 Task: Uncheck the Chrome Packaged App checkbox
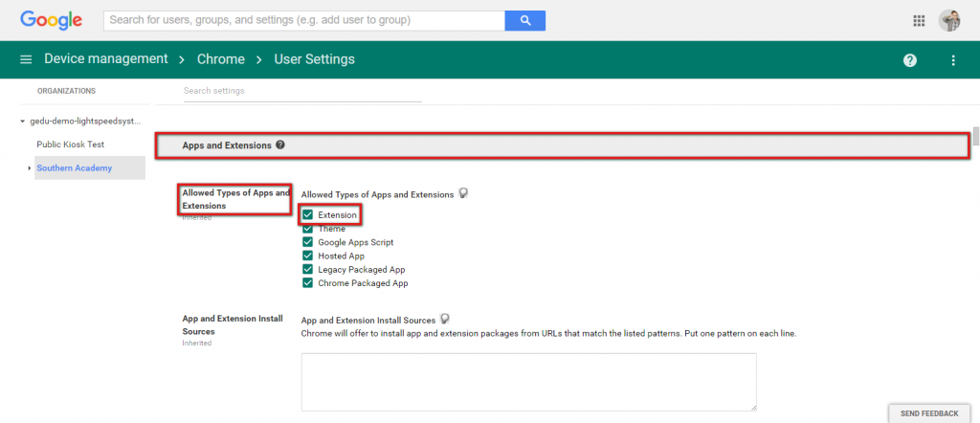click(307, 283)
